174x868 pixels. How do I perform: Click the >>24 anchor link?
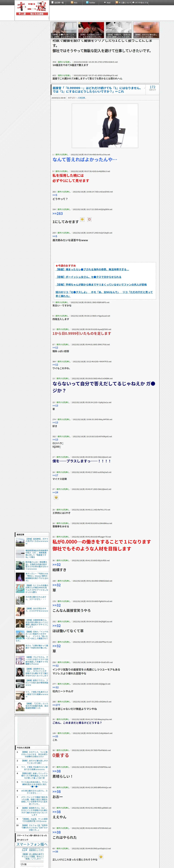click(55, 492)
